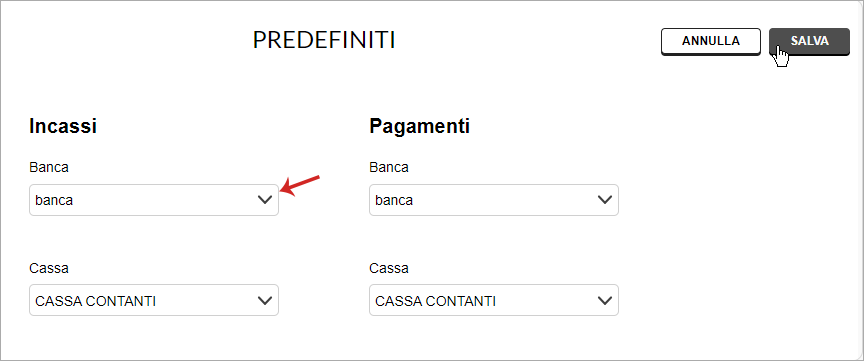
Task: Expand the Pagamenti Cassa chevron arrow
Action: [x=605, y=300]
